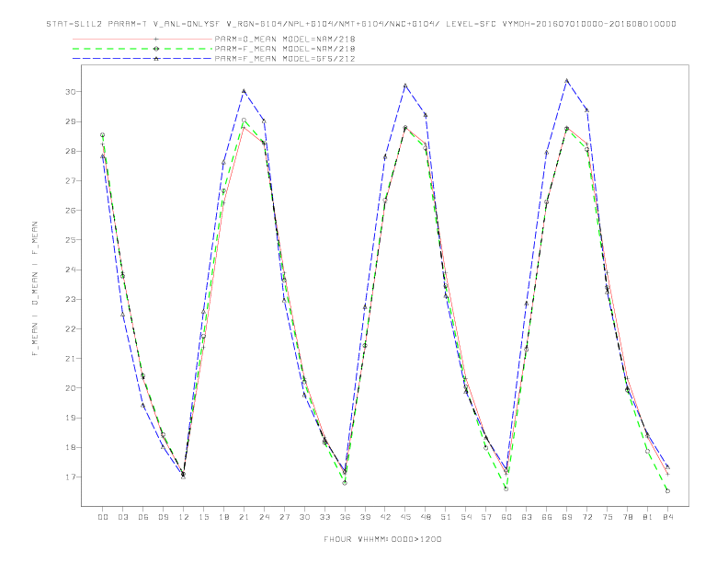Click x-axis forecast hour label 42

385,517
